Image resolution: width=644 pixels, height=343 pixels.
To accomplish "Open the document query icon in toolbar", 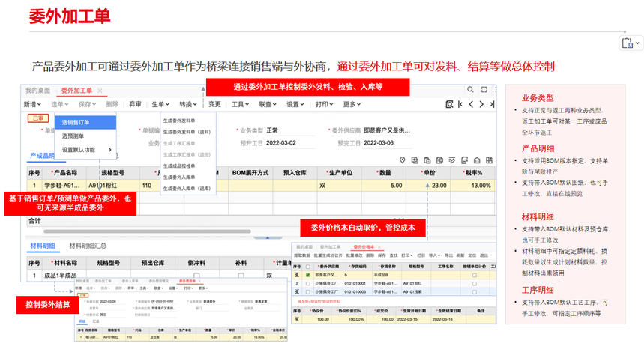I will [x=449, y=104].
